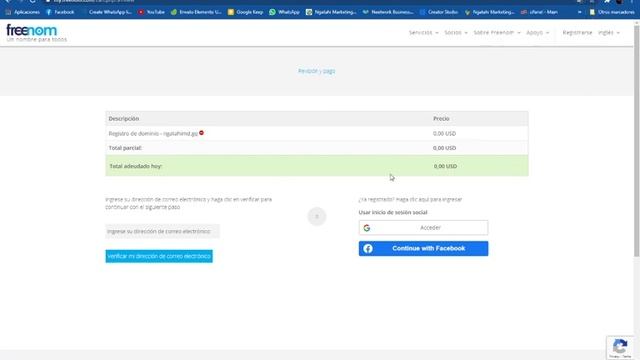Image resolution: width=640 pixels, height=360 pixels.
Task: Open the WhatsApp bookmark
Action: point(284,12)
